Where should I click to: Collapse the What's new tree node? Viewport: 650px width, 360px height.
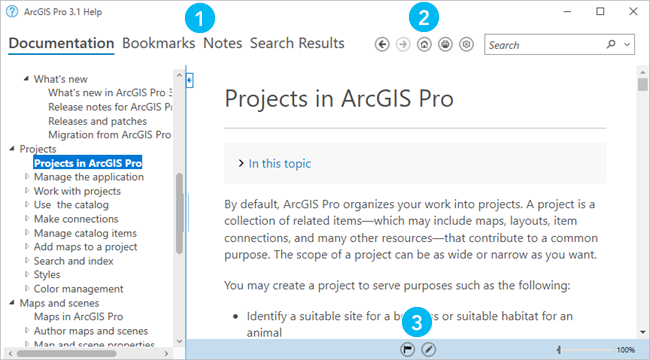click(26, 78)
